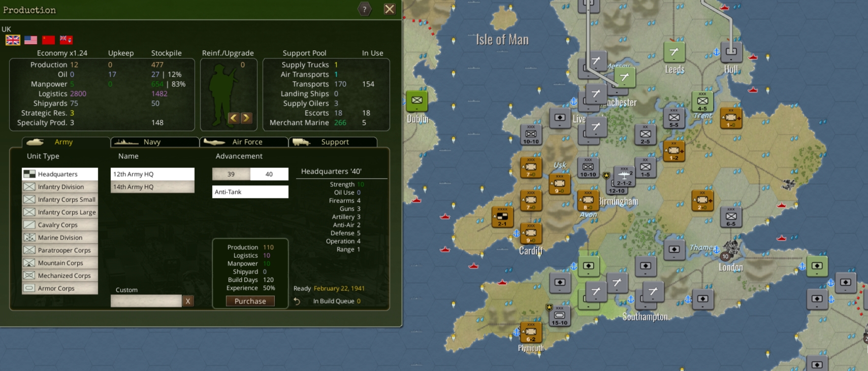The height and width of the screenshot is (371, 868).
Task: Choose the 14th Army HQ name
Action: (x=152, y=187)
